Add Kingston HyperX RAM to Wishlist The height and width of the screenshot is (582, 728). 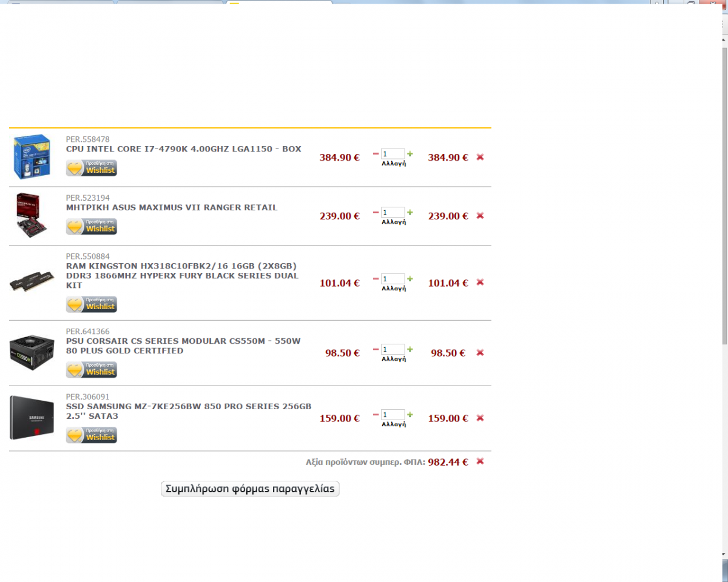[x=92, y=304]
